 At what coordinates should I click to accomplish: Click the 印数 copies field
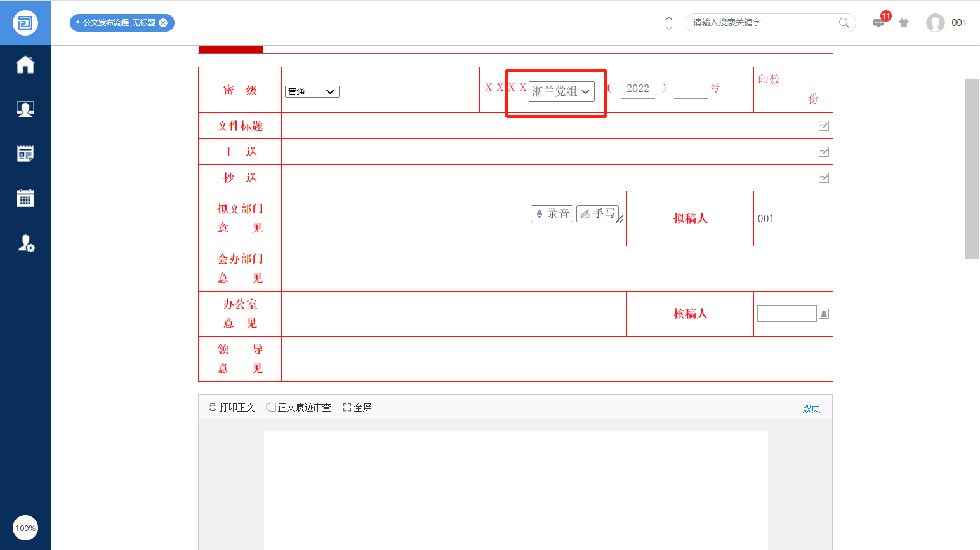tap(783, 100)
